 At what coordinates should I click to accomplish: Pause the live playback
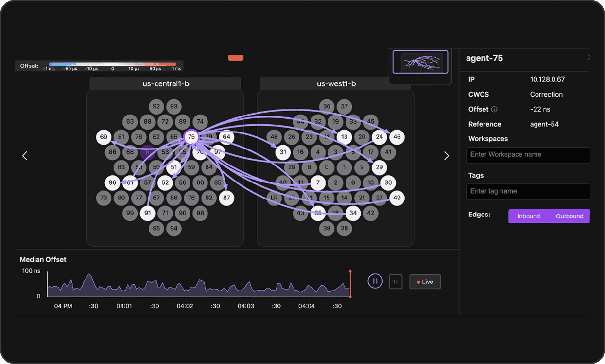click(x=375, y=281)
